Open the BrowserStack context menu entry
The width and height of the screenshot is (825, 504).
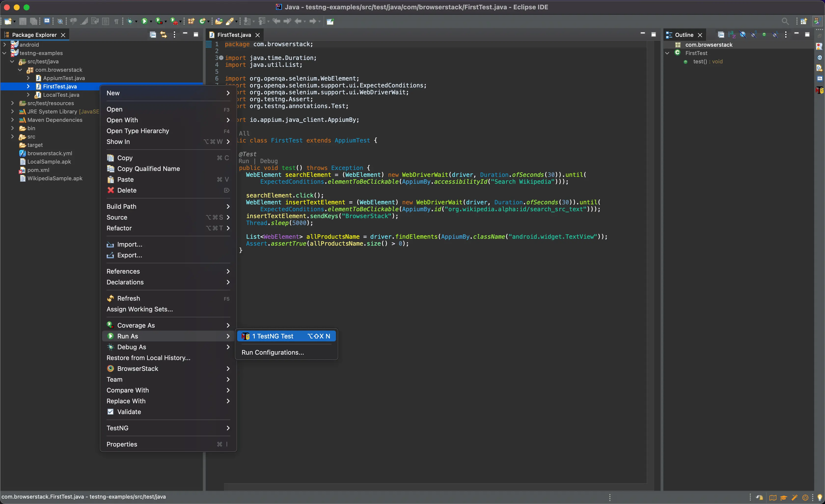click(137, 368)
